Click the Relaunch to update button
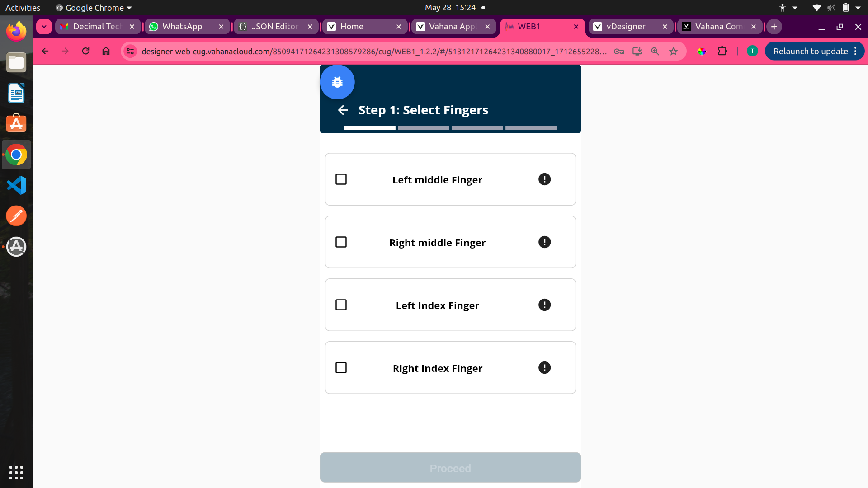 [814, 52]
